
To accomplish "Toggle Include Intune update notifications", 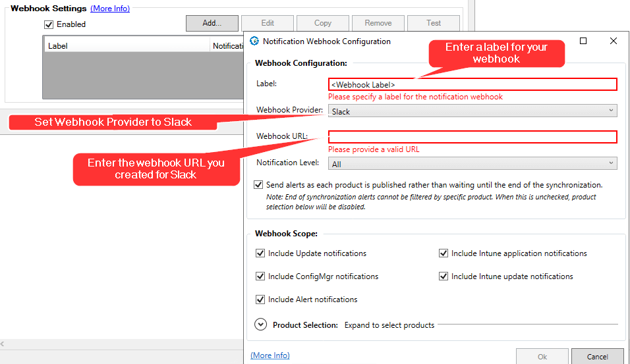I will click(x=443, y=276).
